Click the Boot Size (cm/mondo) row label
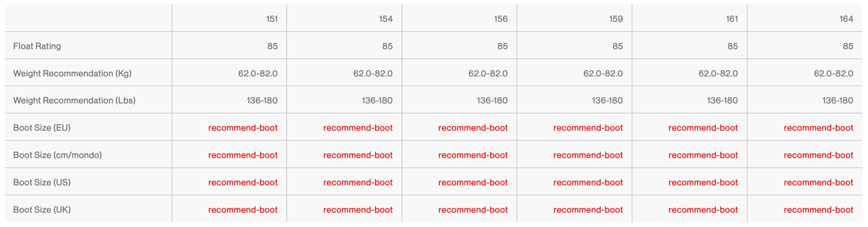The height and width of the screenshot is (227, 868). pyautogui.click(x=58, y=155)
